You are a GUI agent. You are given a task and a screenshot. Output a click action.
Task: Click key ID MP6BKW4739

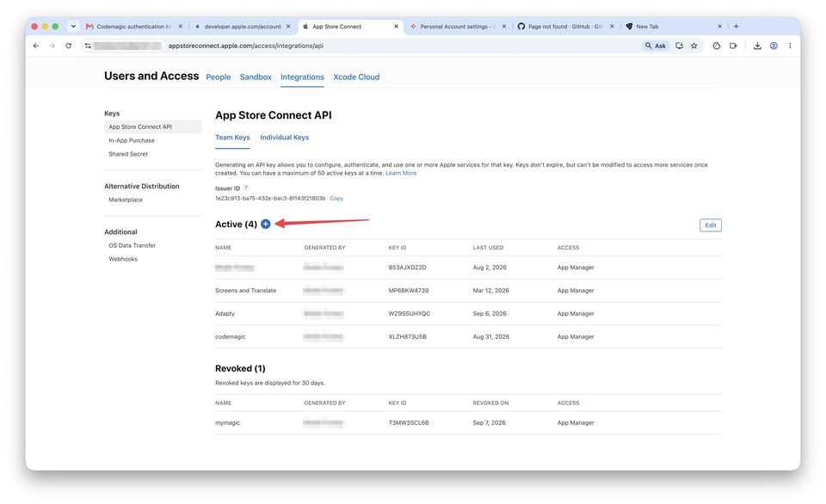(x=408, y=291)
